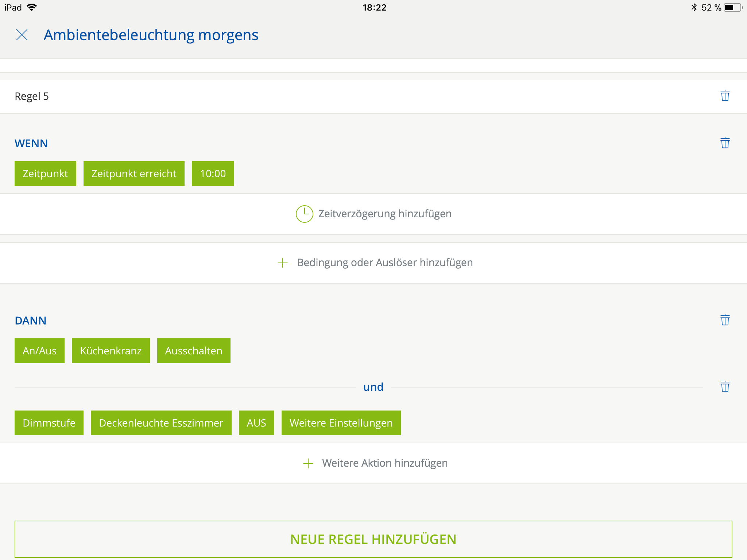Change the 'Zeitpunkt erreicht' condition
Image resolution: width=747 pixels, height=560 pixels.
coord(134,174)
